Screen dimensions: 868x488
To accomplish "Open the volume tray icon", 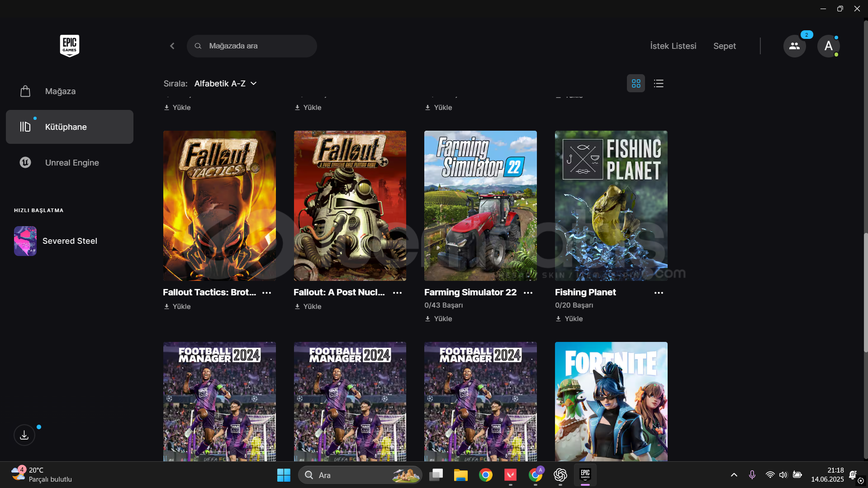I will pyautogui.click(x=783, y=475).
